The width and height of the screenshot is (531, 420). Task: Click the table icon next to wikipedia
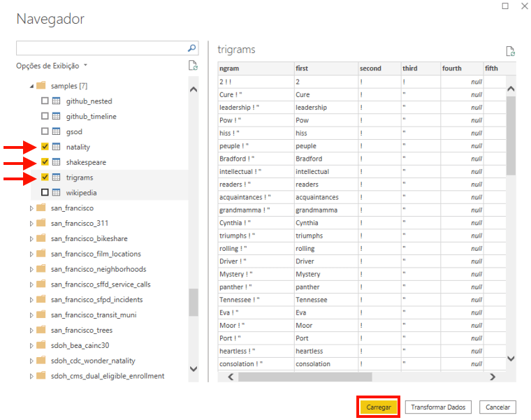[57, 193]
